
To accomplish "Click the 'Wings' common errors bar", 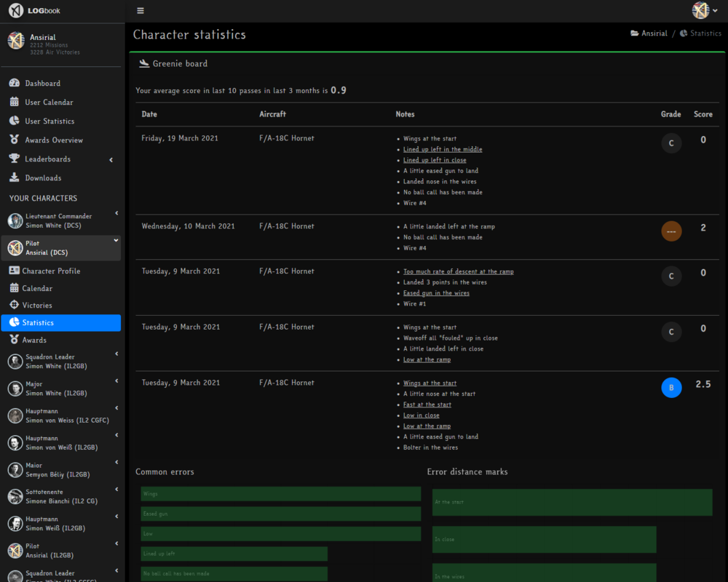I will 280,494.
